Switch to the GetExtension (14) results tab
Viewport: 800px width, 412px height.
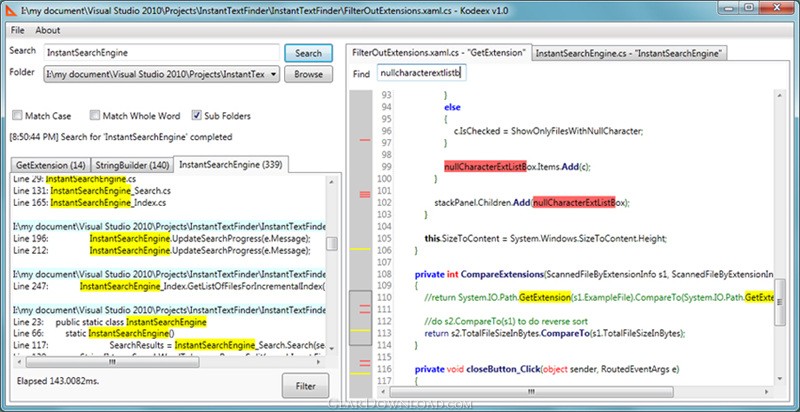coord(51,165)
